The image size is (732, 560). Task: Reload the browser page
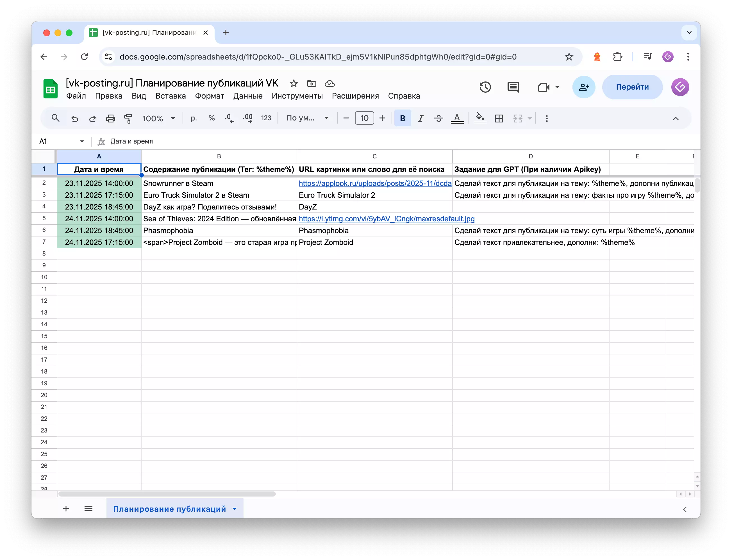pyautogui.click(x=84, y=57)
